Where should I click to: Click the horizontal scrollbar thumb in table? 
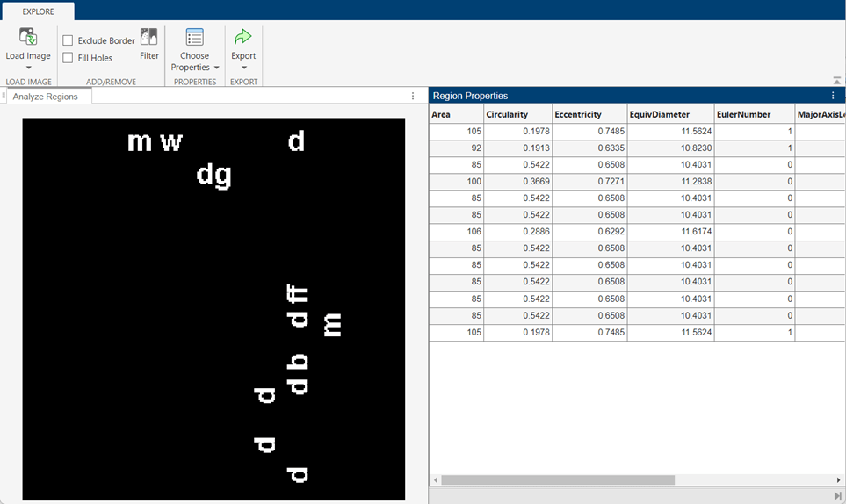click(558, 479)
